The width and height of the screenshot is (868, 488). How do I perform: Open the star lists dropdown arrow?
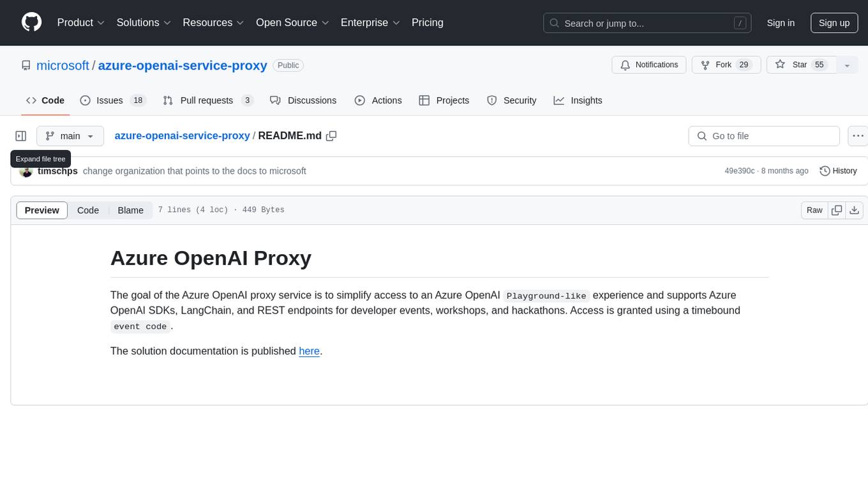coord(847,65)
